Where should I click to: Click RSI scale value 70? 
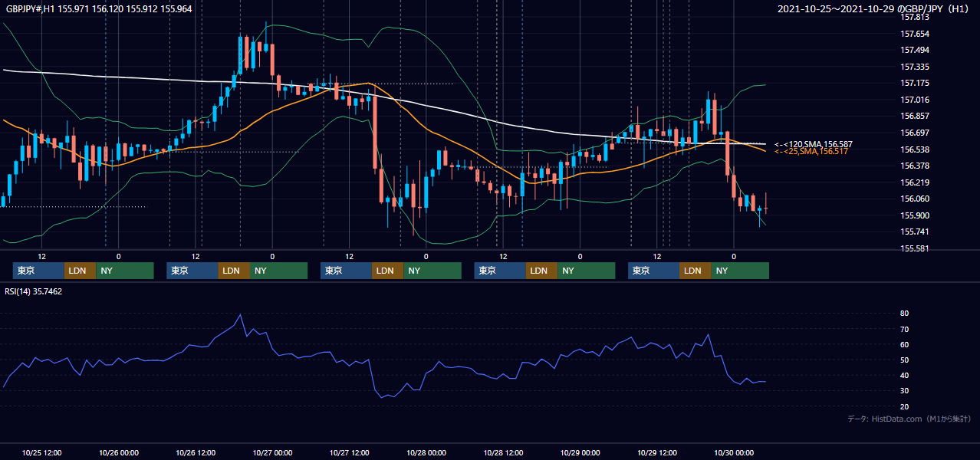point(905,329)
